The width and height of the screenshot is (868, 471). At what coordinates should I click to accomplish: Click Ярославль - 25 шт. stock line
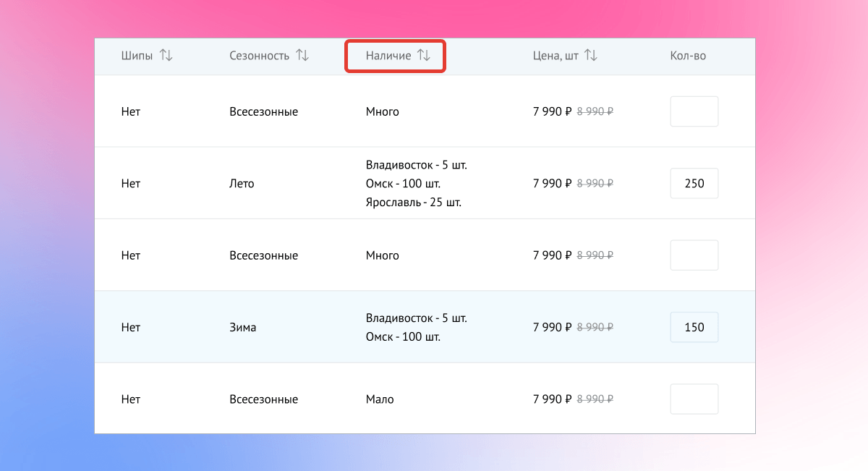click(x=414, y=203)
